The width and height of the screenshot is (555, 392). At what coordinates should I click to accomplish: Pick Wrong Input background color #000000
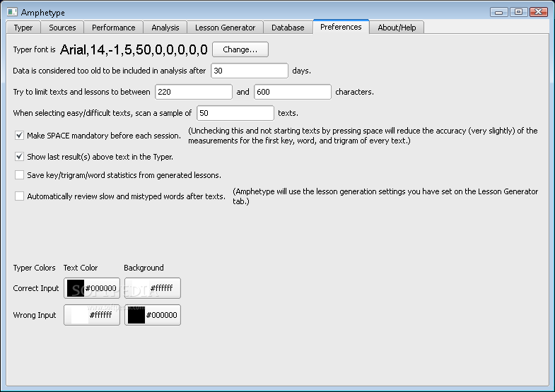coord(153,315)
